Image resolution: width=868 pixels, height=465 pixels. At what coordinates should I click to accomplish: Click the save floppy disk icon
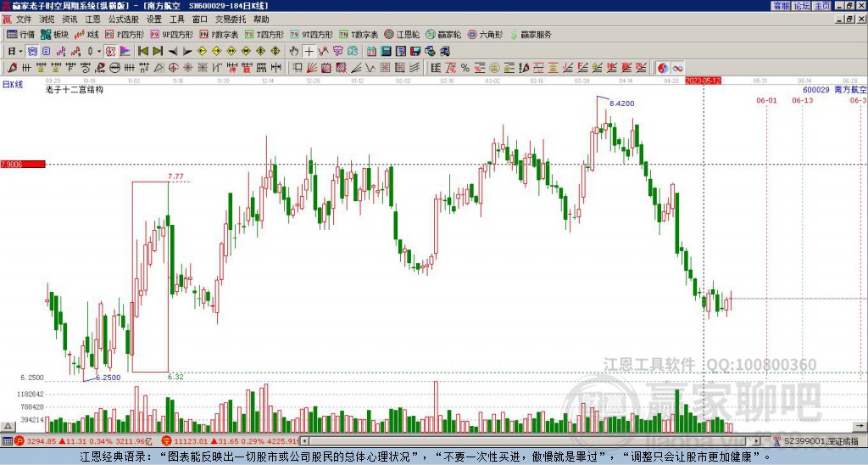click(415, 52)
